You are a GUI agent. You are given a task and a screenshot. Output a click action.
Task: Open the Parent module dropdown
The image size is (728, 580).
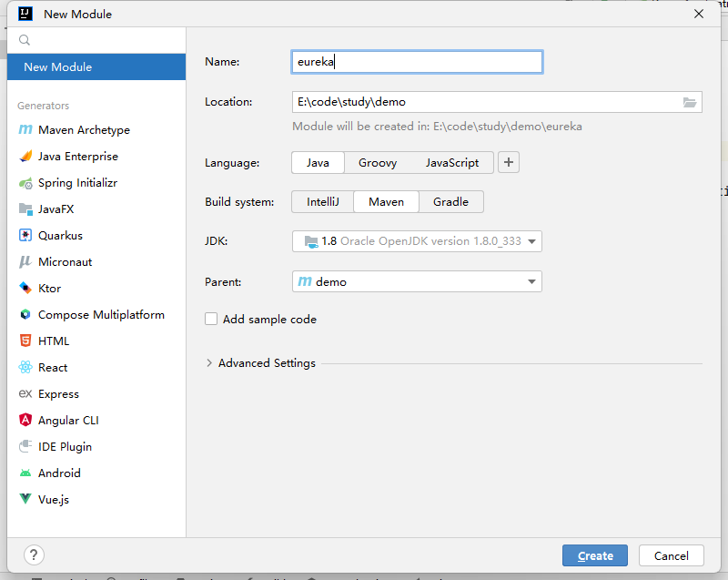[532, 282]
